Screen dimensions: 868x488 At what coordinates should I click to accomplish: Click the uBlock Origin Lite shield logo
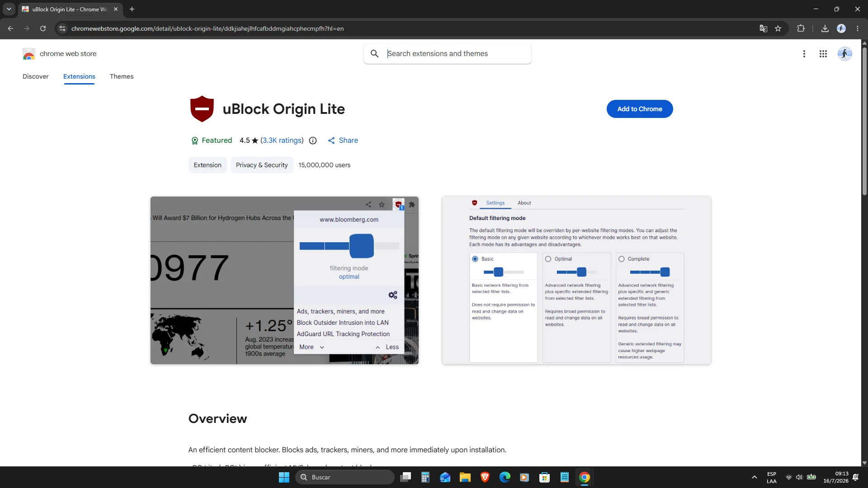point(202,109)
